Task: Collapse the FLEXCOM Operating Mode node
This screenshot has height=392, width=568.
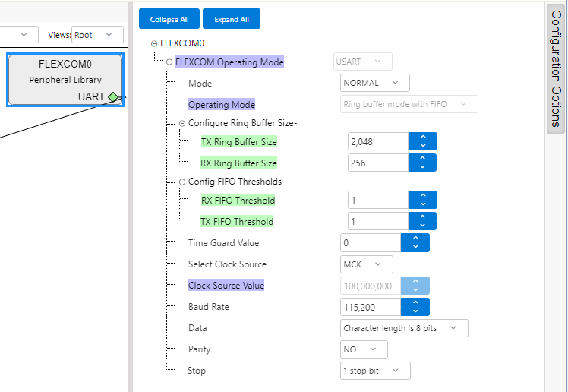Action: [x=169, y=62]
